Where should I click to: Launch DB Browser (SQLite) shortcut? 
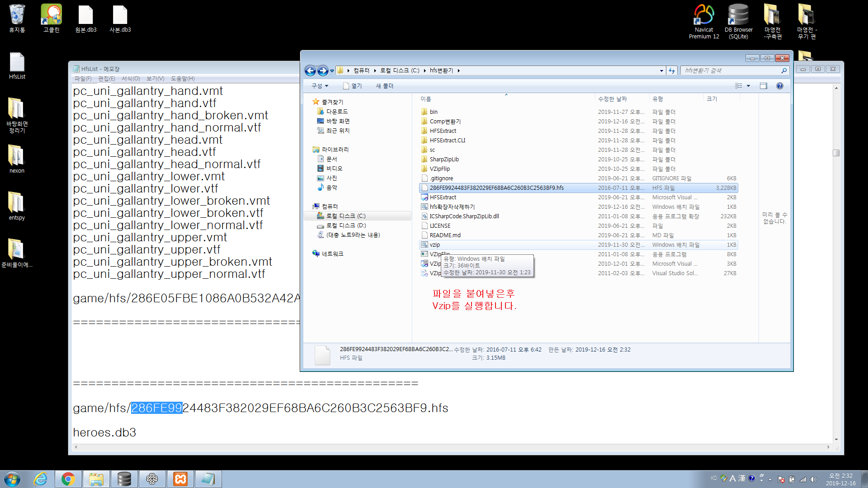pyautogui.click(x=738, y=21)
